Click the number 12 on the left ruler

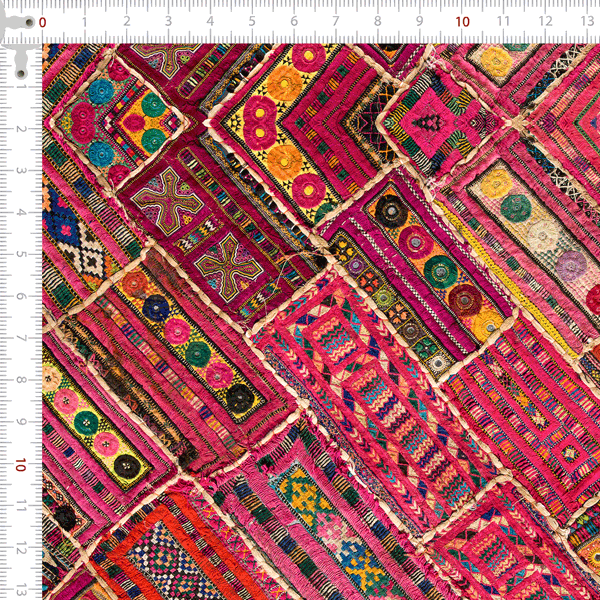(x=21, y=550)
